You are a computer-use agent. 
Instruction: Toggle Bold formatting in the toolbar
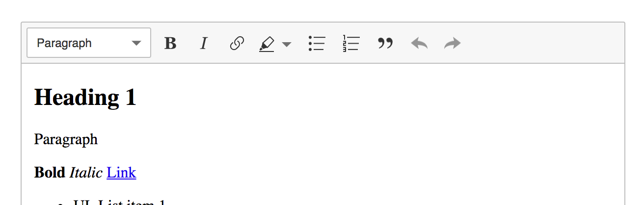tap(170, 43)
